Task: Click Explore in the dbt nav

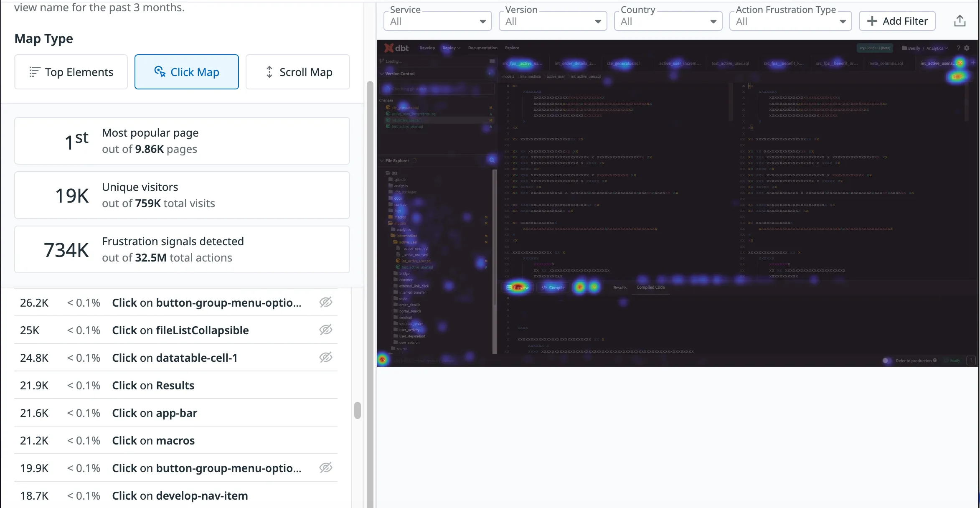Action: click(512, 48)
